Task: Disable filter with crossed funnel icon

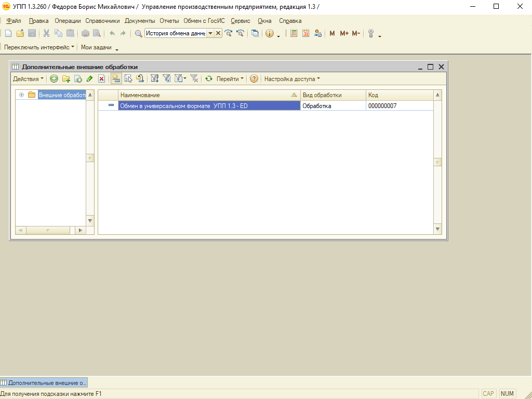Action: pos(194,79)
